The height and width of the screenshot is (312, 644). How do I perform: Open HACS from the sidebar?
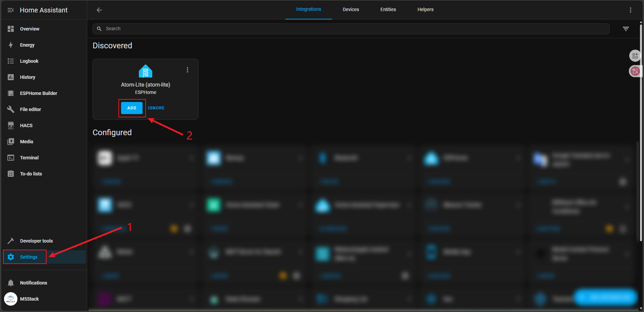(44, 125)
